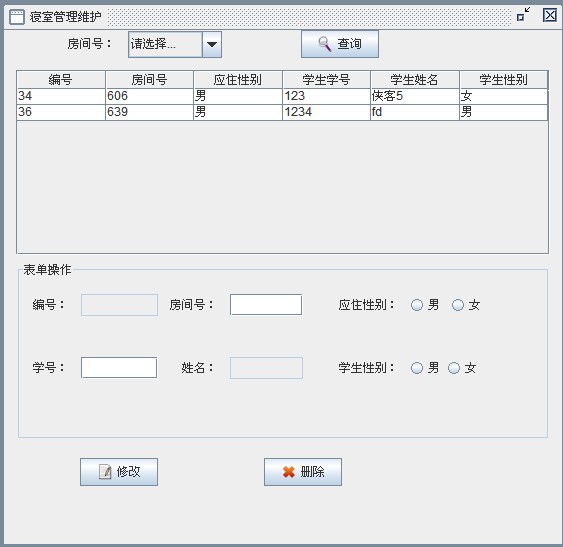Open the 房间号 dropdown arrow
Viewport: 563px width, 547px height.
[212, 45]
